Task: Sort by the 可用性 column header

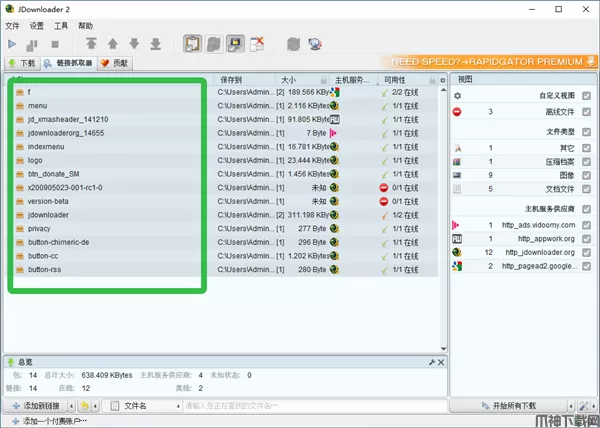Action: [408, 80]
